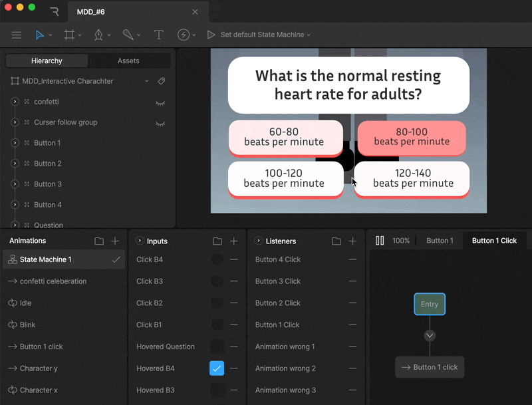Image resolution: width=532 pixels, height=405 pixels.
Task: Expand the MDD_Interactive Charachter artboard chevron
Action: coord(147,81)
